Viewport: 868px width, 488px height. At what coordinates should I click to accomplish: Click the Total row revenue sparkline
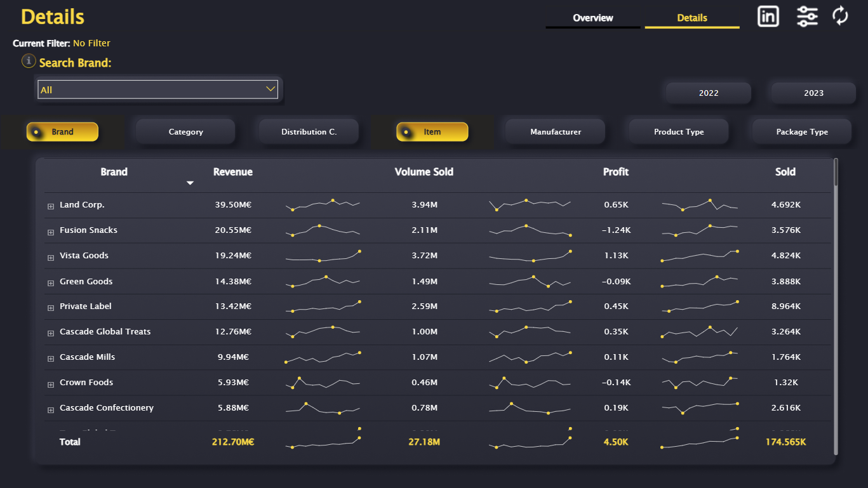coord(323,442)
